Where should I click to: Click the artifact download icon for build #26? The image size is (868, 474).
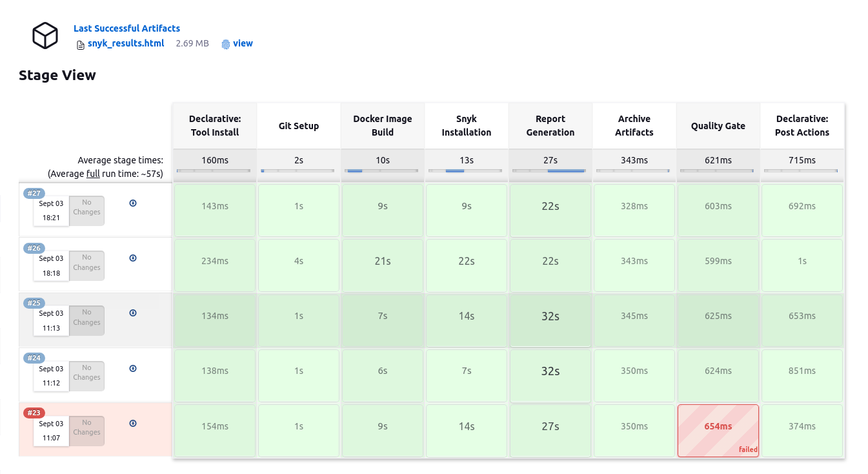[x=133, y=258]
